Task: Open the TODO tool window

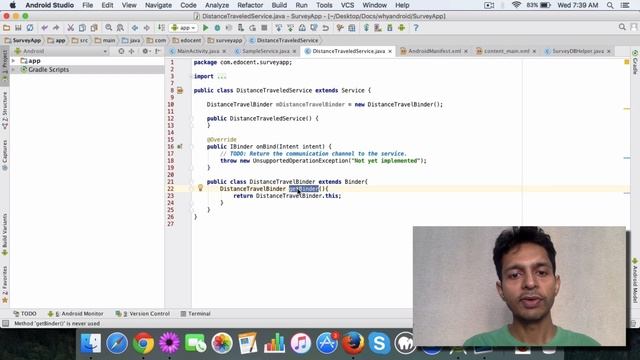Action: tap(25, 313)
